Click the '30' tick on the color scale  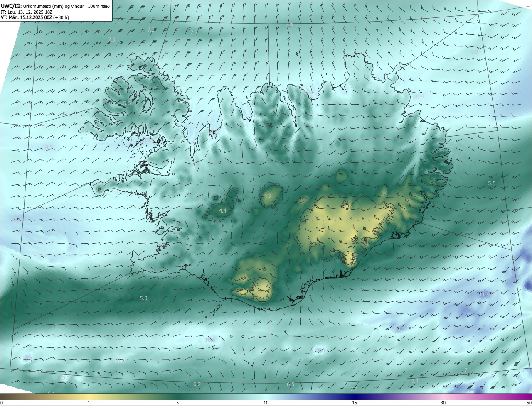[x=443, y=403]
